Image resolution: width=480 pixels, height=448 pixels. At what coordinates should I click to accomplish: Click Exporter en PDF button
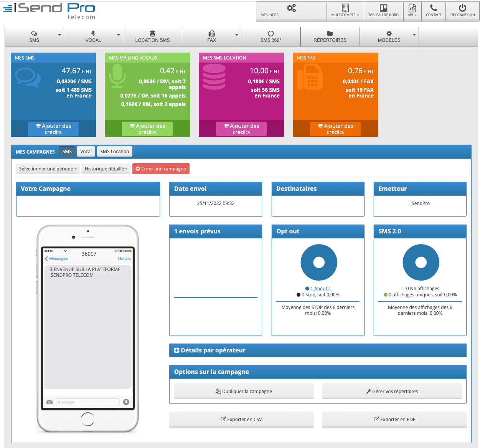pyautogui.click(x=394, y=419)
